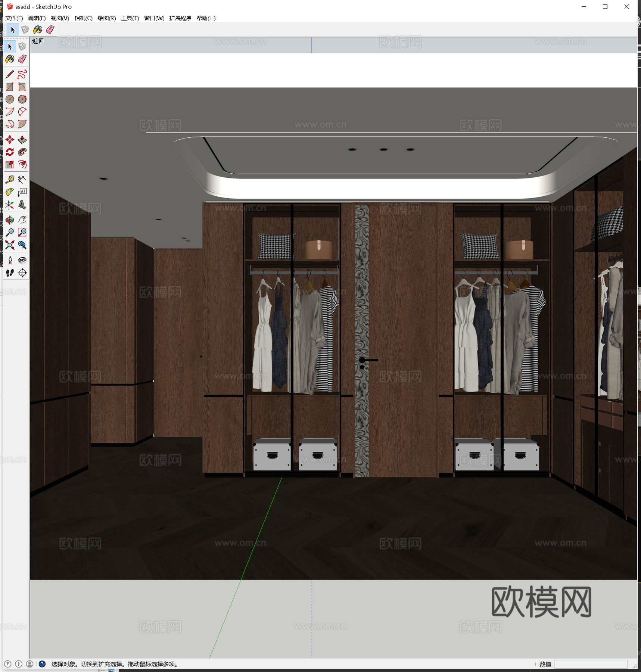
Task: Select the Pie tool
Action: [22, 124]
